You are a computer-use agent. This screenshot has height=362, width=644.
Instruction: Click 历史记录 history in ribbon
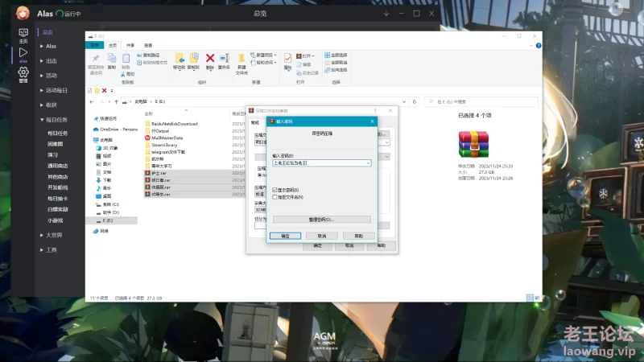[x=308, y=72]
